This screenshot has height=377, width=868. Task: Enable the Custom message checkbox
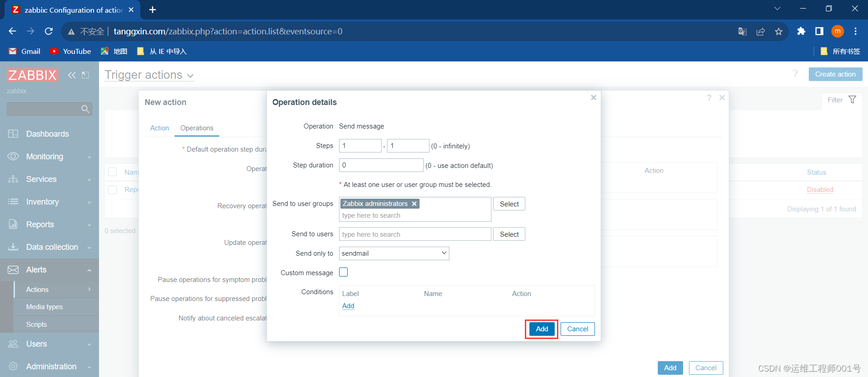pos(344,272)
